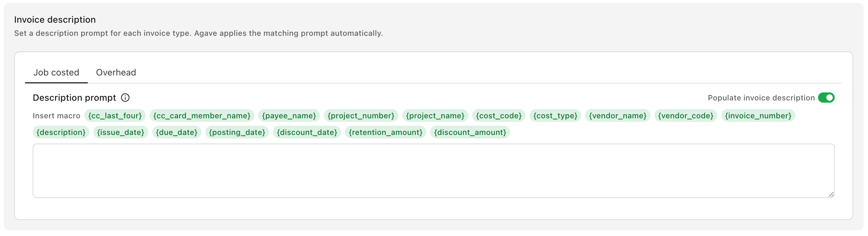Insert the {issue_date} macro
Viewport: 868px width, 236px height.
121,132
